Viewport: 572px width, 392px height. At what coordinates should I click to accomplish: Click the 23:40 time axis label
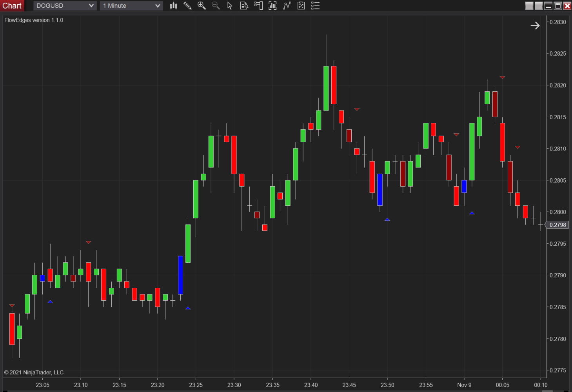coord(311,385)
